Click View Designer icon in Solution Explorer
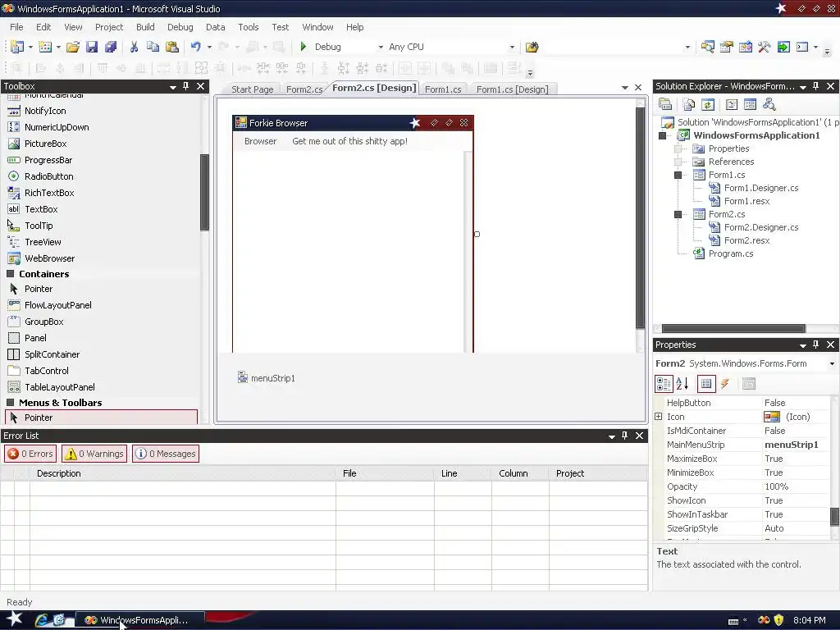Viewport: 840px width, 630px height. 750,104
